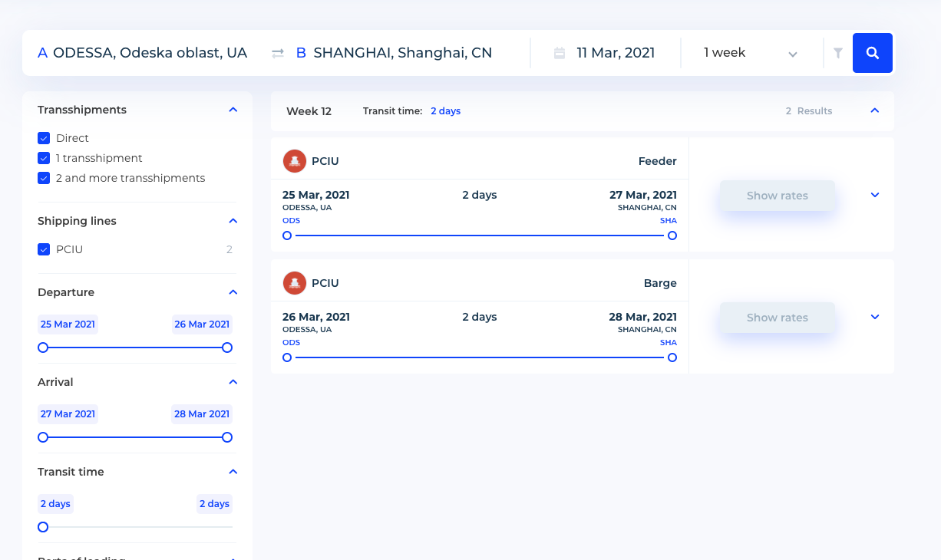This screenshot has height=560, width=941.
Task: Toggle the 1 transshipment checkbox
Action: pyautogui.click(x=44, y=158)
